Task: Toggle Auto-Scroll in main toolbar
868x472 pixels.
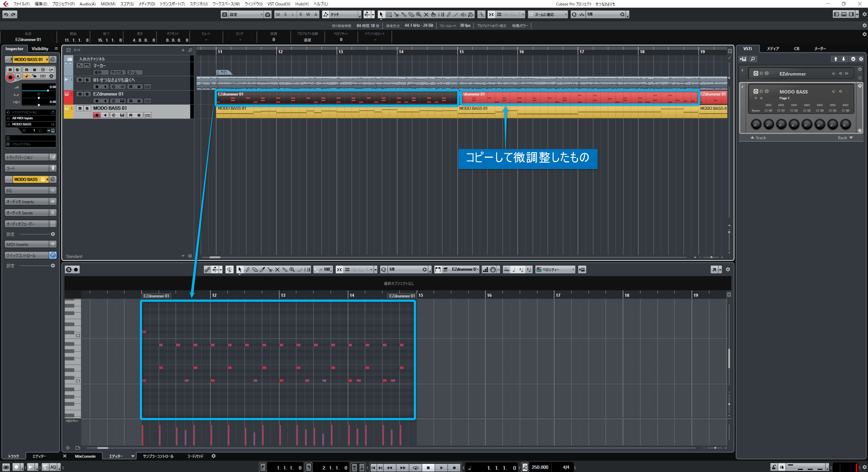Action: click(367, 14)
